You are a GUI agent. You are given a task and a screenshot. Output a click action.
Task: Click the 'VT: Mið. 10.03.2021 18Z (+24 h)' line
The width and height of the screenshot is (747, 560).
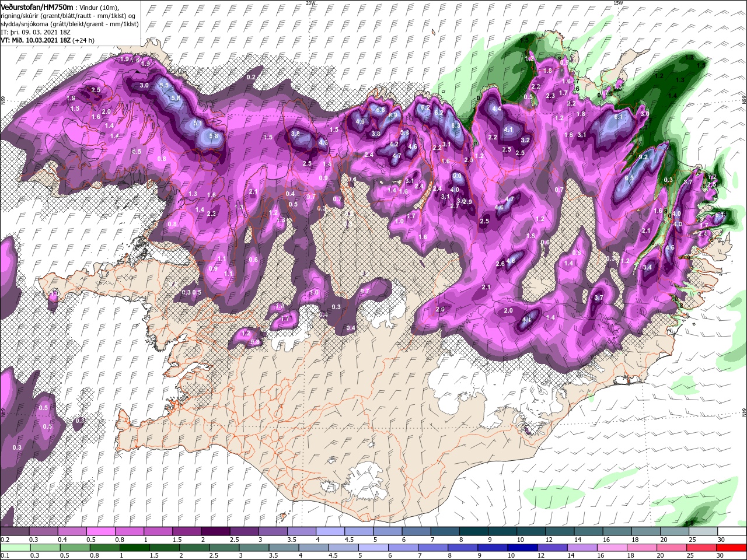[47, 40]
